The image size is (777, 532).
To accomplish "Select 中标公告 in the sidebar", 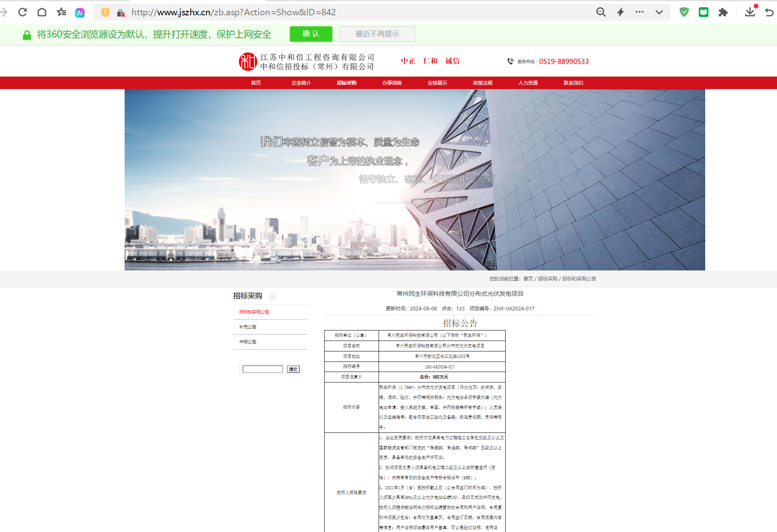I will pos(248,342).
